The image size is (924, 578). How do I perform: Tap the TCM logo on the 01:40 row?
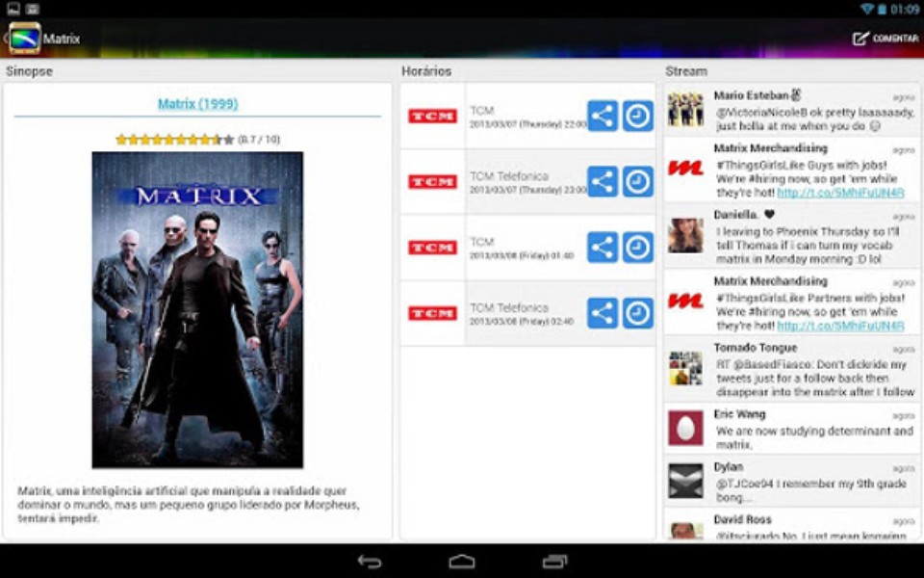tap(432, 248)
